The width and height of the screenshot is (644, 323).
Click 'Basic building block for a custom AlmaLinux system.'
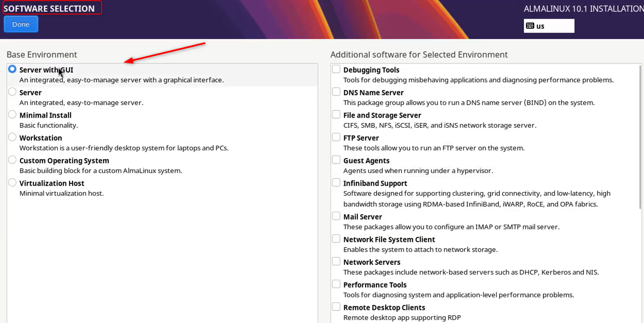click(x=101, y=171)
